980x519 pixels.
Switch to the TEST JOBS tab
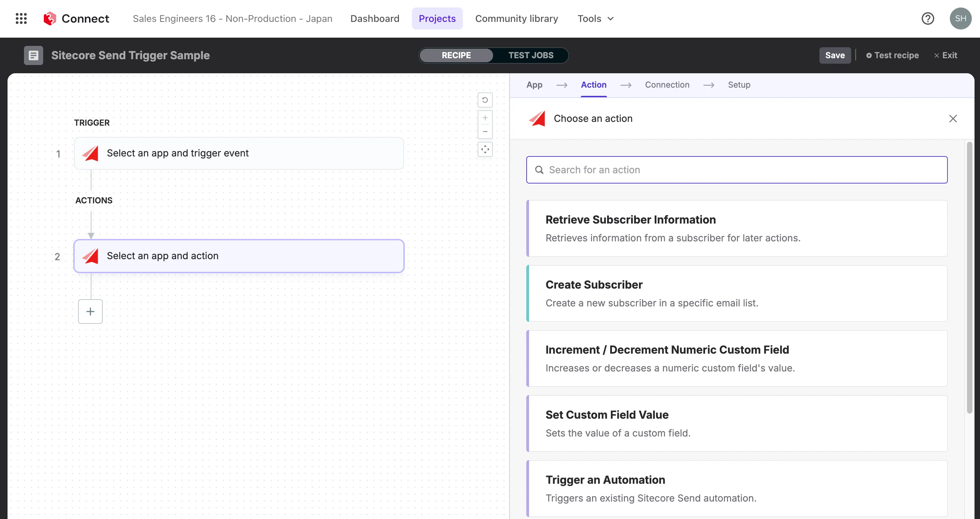click(x=531, y=55)
